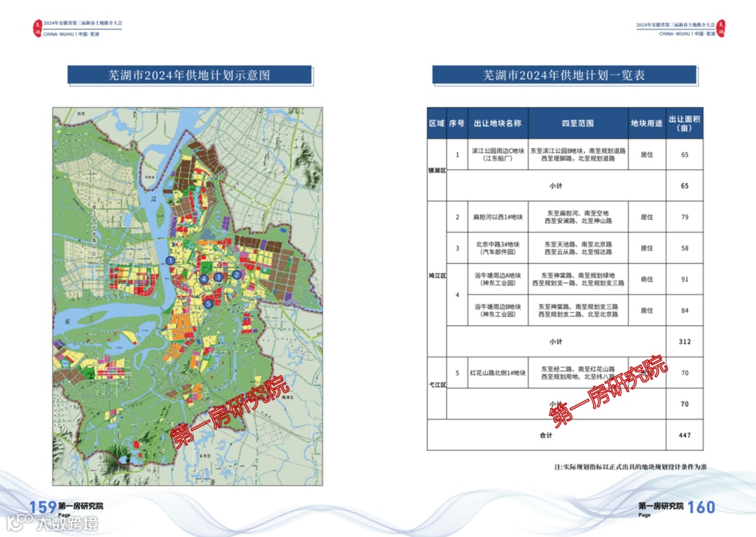Click the boundary text 东至神棠路、南至规划支三路
Image resolution: width=756 pixels, height=537 pixels.
pos(578,307)
